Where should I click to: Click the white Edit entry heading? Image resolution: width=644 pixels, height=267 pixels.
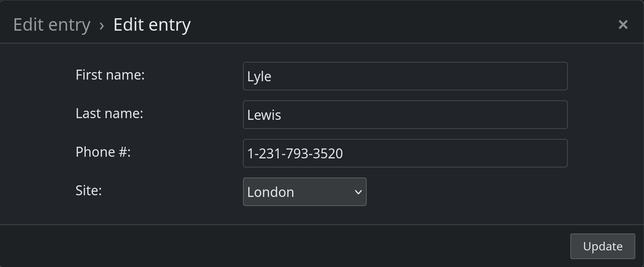pyautogui.click(x=152, y=25)
